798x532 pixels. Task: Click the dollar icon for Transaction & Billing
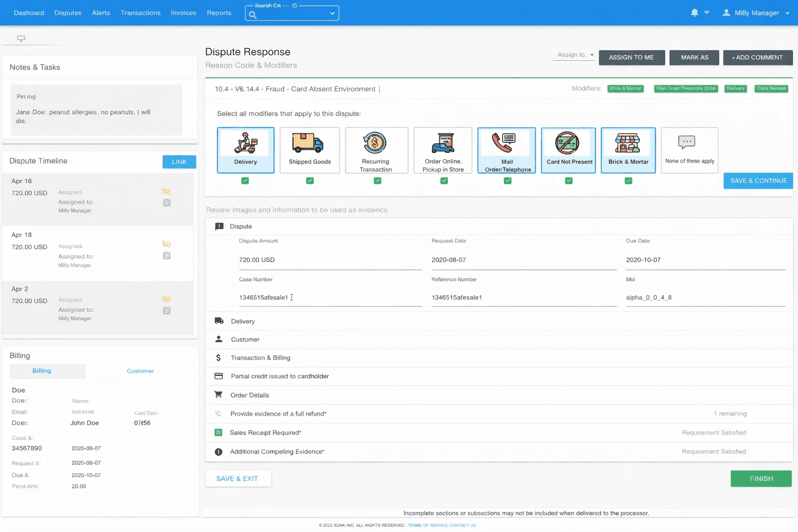(218, 358)
